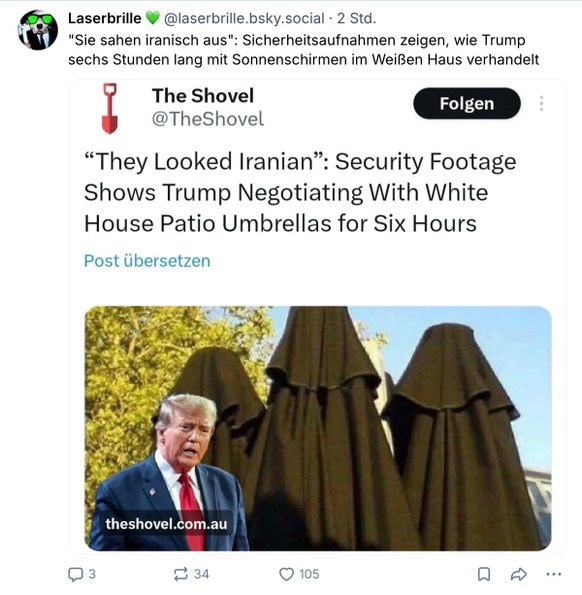Repost using the arrows icon

pos(181,574)
